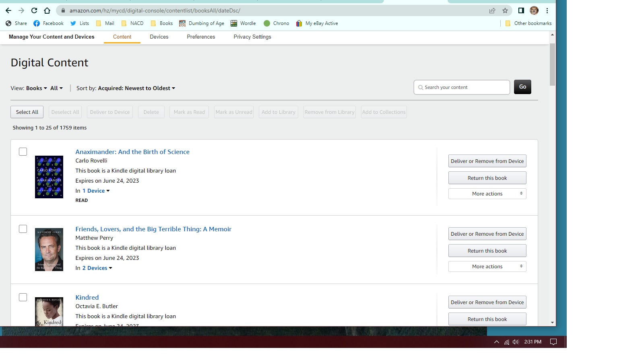Select the Friends, Lovers memoir checkbox
The height and width of the screenshot is (362, 644).
[x=23, y=228]
